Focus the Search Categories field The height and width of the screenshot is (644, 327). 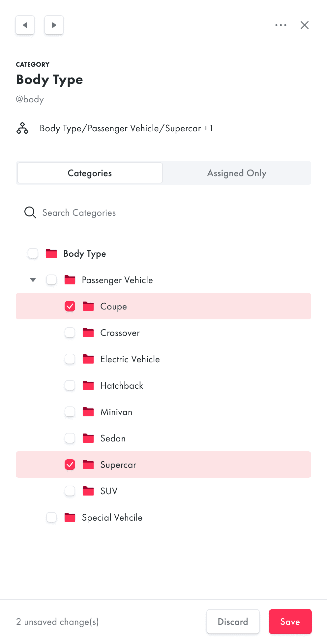coord(163,212)
